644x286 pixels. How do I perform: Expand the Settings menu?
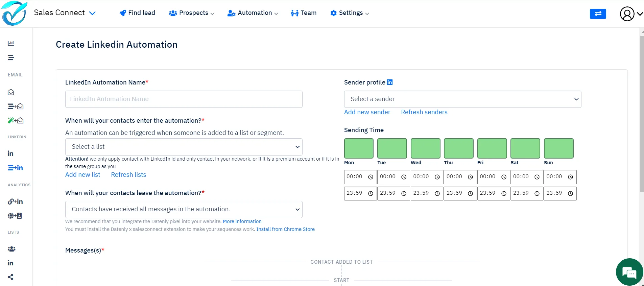[x=350, y=13]
